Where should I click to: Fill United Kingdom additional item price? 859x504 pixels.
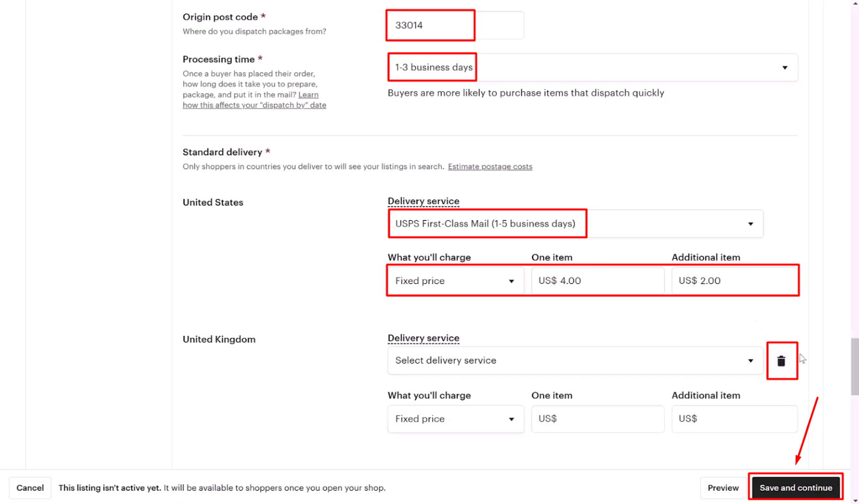pyautogui.click(x=734, y=419)
